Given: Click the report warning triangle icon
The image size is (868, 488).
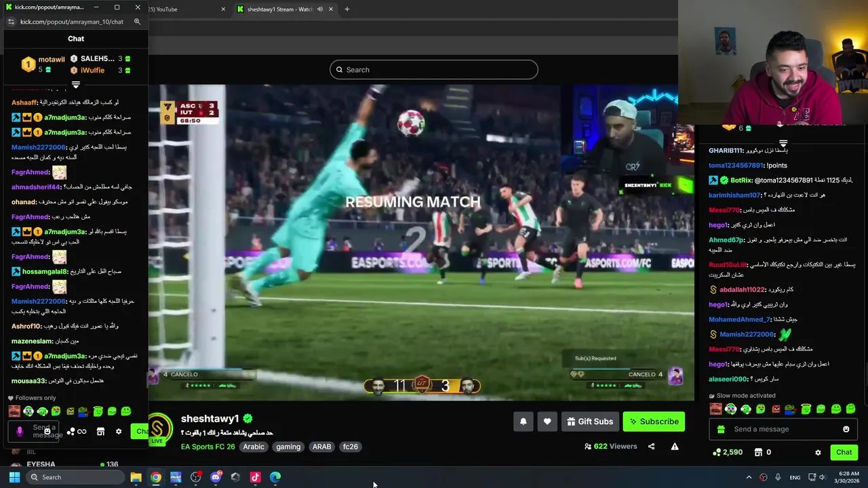Looking at the screenshot, I should [x=675, y=447].
